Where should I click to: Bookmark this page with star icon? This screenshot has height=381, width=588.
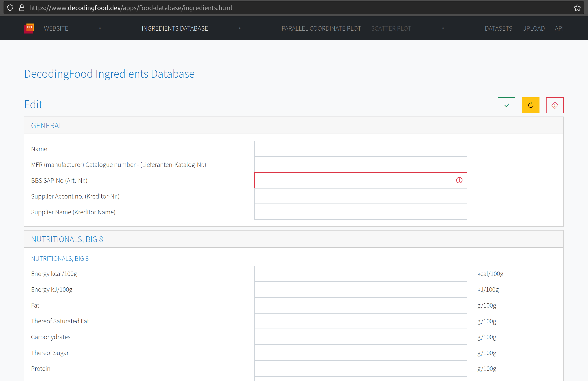pyautogui.click(x=577, y=8)
